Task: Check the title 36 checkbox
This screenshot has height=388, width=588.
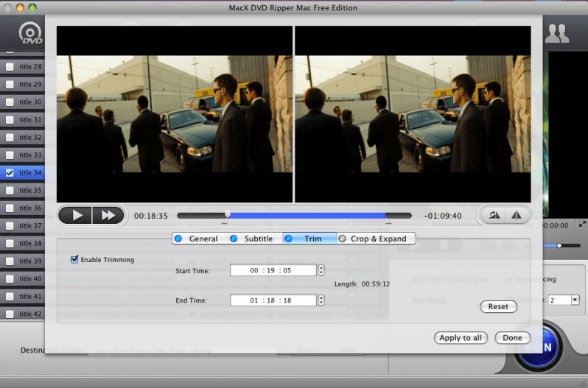Action: point(10,208)
